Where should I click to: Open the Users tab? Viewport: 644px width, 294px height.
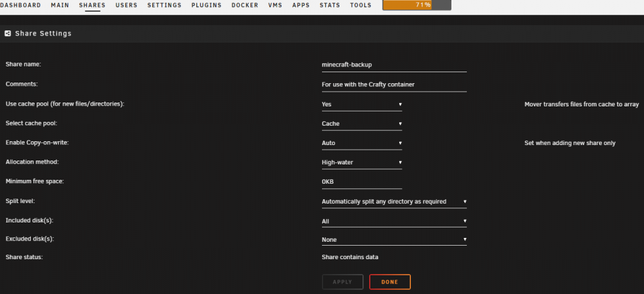[x=126, y=5]
